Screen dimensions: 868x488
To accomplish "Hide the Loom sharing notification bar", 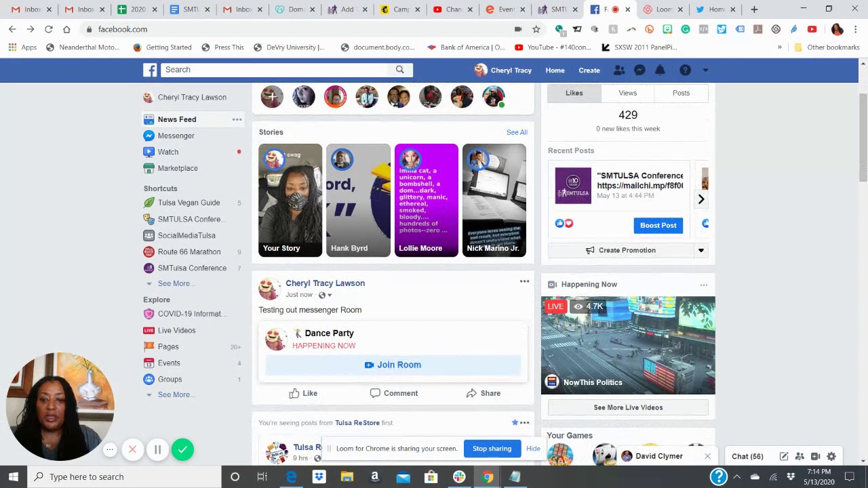I will click(533, 449).
